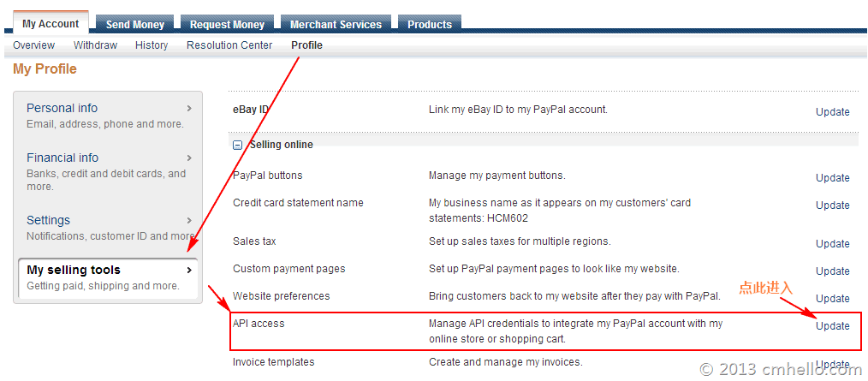Click 'Manage API credentials' description text
This screenshot has width=868, height=381.
[576, 330]
